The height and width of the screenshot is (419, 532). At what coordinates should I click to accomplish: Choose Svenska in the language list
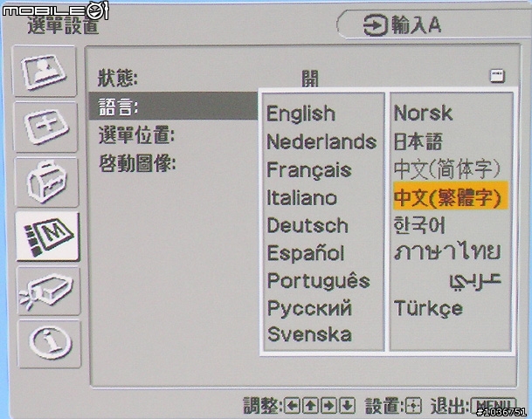(309, 334)
